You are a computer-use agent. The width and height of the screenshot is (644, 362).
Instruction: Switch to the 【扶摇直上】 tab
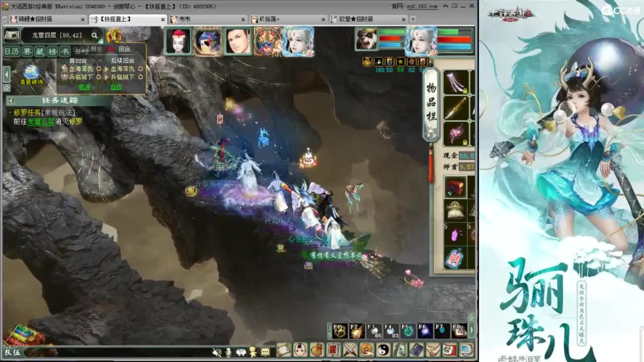pos(128,19)
